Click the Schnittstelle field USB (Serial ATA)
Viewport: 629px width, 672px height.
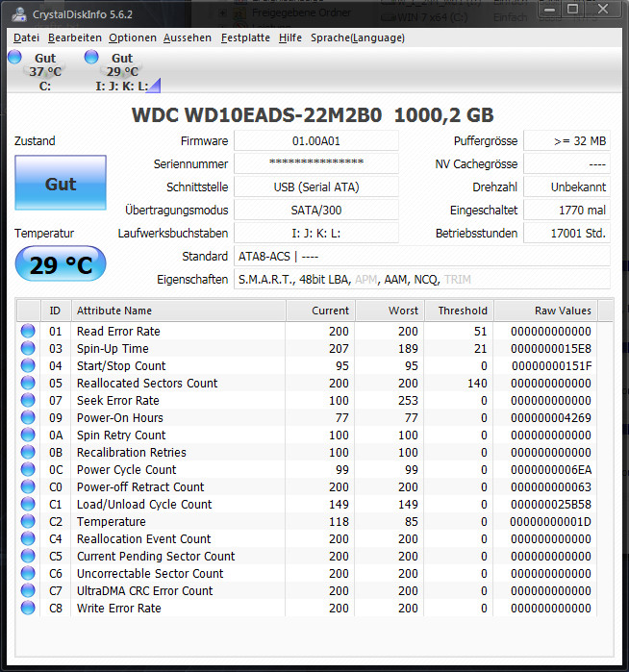[x=316, y=187]
